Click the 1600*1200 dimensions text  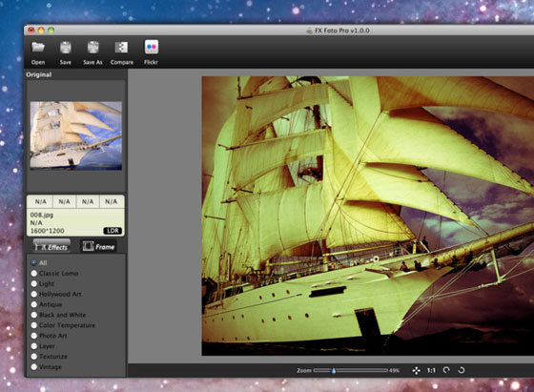click(48, 231)
